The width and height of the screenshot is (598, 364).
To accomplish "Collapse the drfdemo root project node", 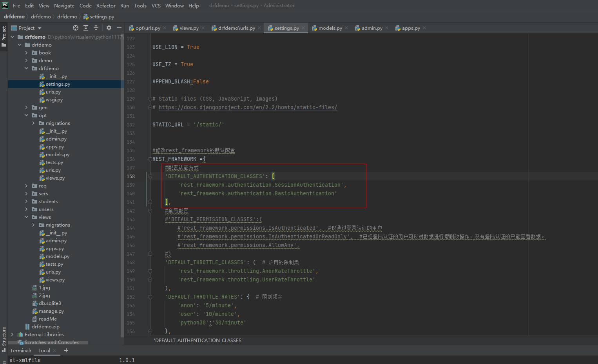I will coord(12,37).
